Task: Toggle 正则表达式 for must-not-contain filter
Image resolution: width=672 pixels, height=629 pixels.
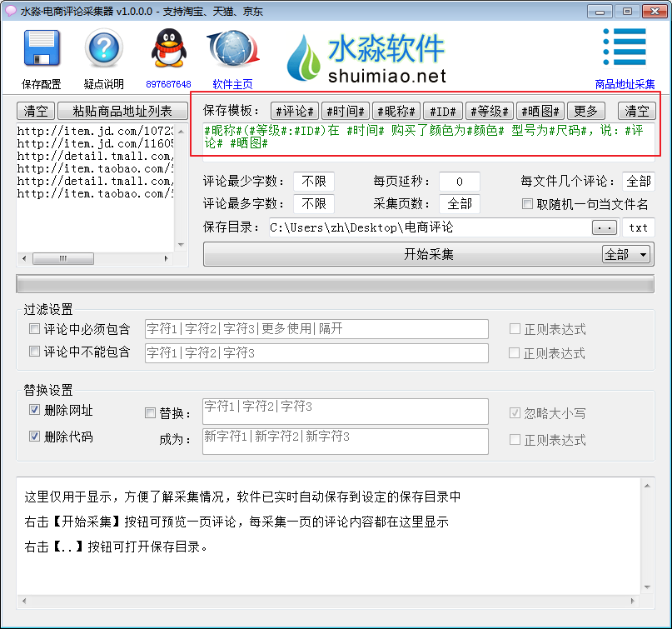Action: point(515,353)
